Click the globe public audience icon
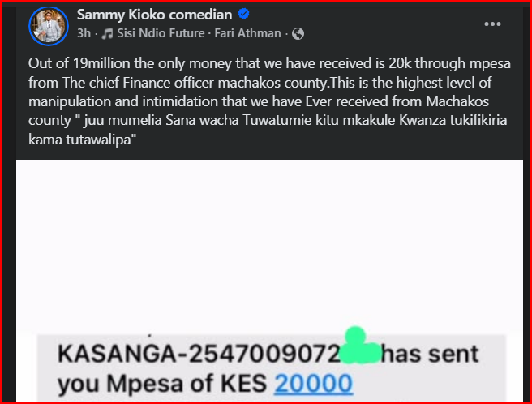The image size is (532, 404). click(298, 33)
